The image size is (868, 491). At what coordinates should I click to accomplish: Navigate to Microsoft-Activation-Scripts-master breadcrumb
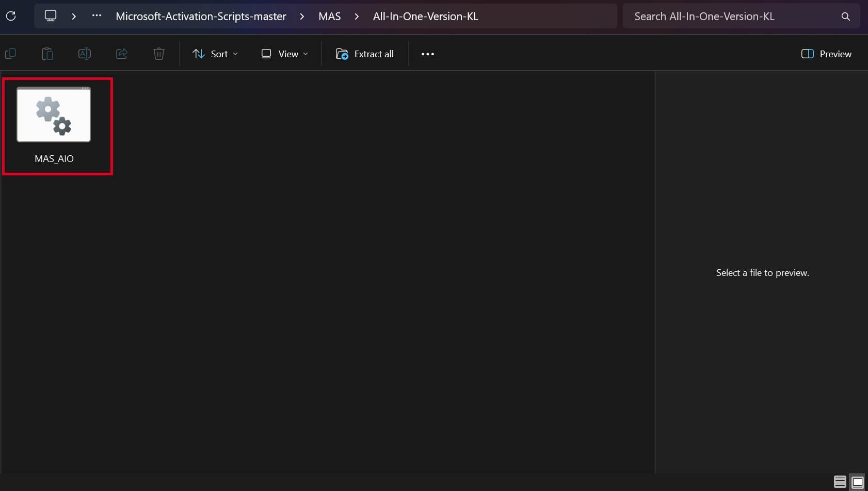point(201,16)
